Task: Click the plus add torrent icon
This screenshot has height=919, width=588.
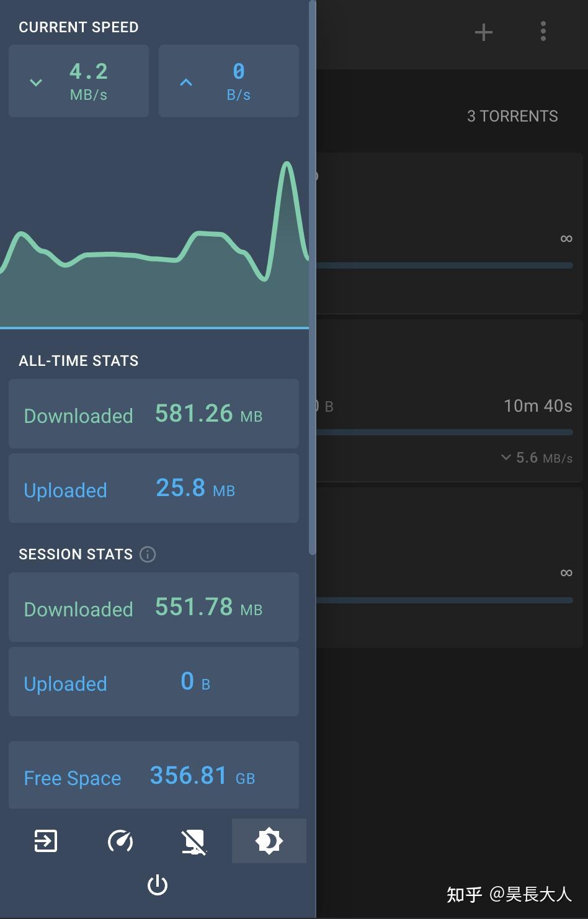Action: (484, 32)
